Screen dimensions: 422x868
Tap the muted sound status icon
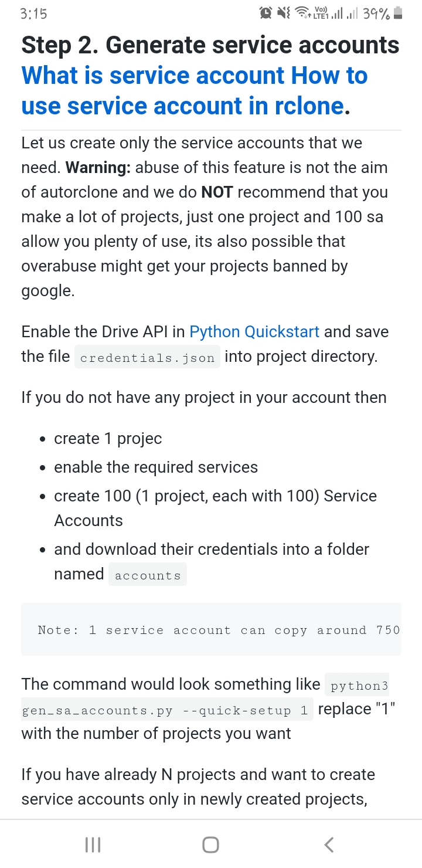(x=284, y=13)
